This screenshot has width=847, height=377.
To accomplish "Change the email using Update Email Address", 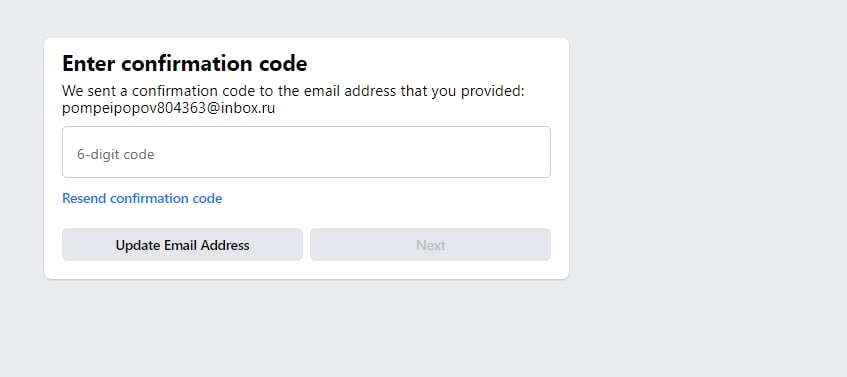I will pyautogui.click(x=182, y=245).
